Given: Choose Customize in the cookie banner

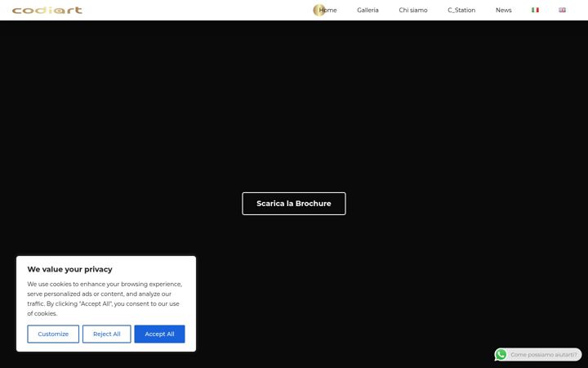Looking at the screenshot, I should pos(53,334).
